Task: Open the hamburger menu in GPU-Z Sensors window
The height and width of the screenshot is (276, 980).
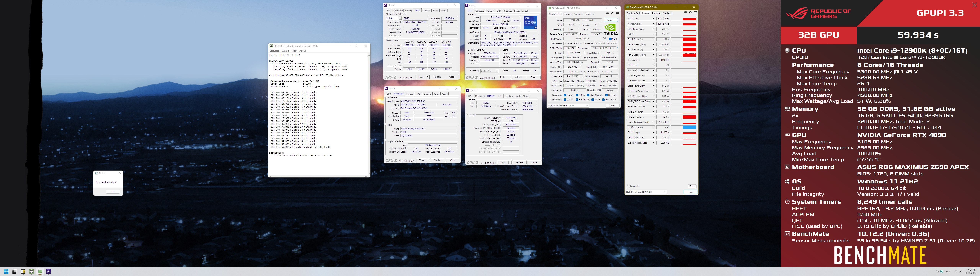Action: 695,13
